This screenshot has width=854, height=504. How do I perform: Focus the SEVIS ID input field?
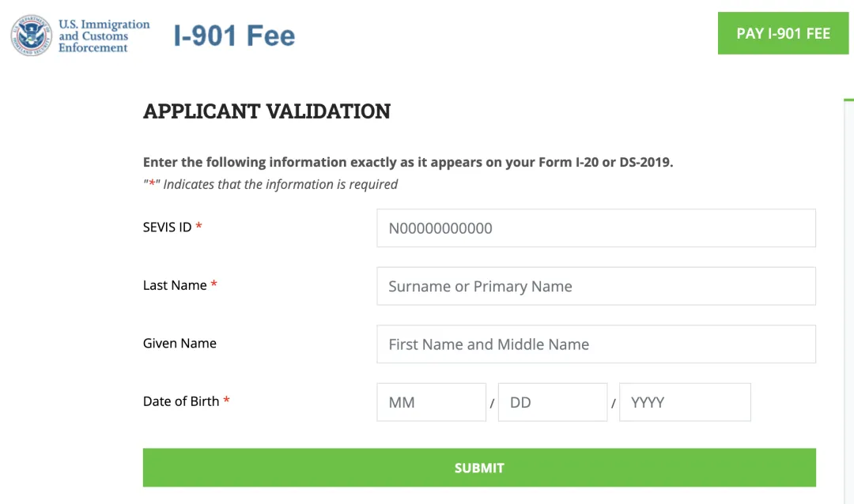tap(595, 228)
